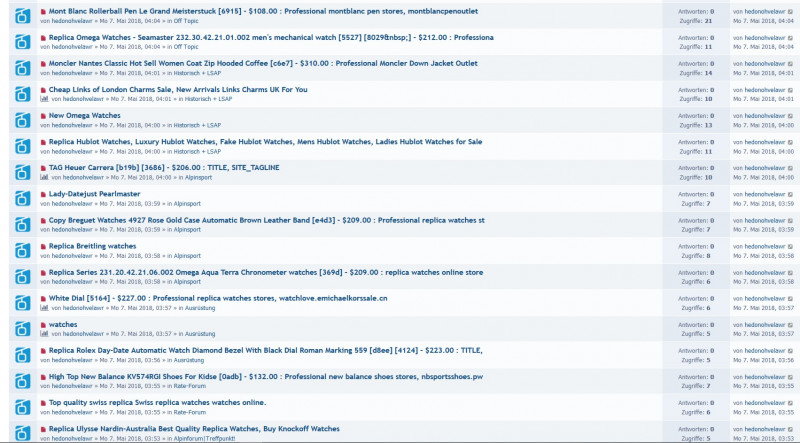
Task: Click topic folder icon beside White Dial thread
Action: [20, 301]
